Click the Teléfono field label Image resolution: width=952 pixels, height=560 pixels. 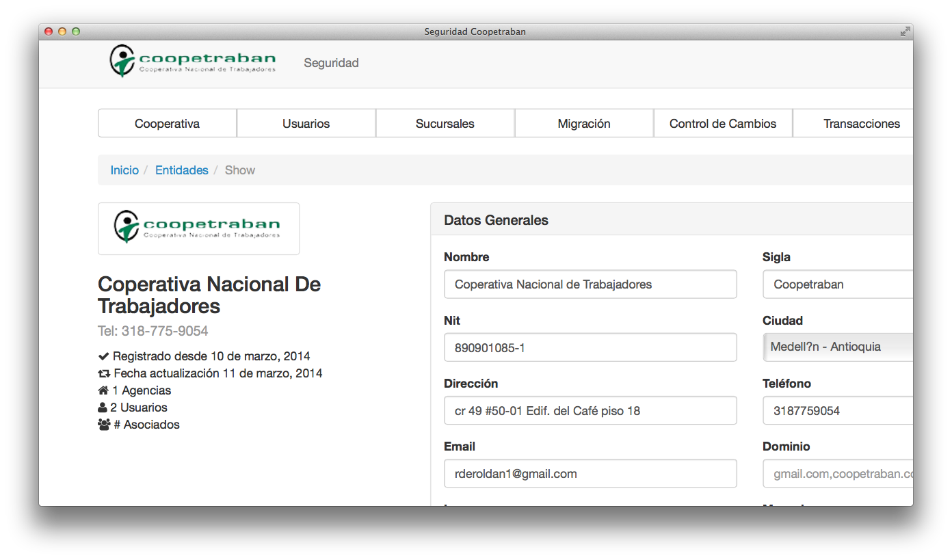[x=786, y=384]
